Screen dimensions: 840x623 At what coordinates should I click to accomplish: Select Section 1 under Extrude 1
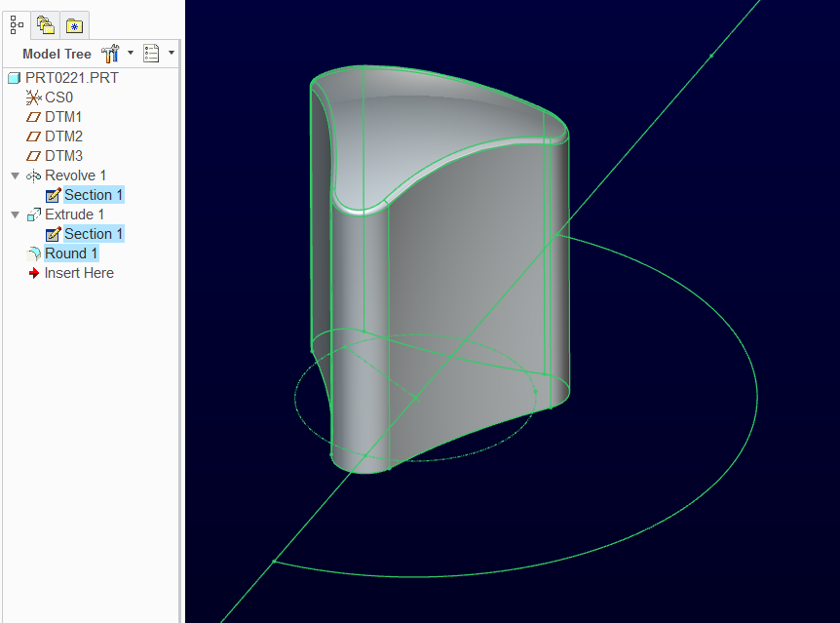pyautogui.click(x=94, y=234)
